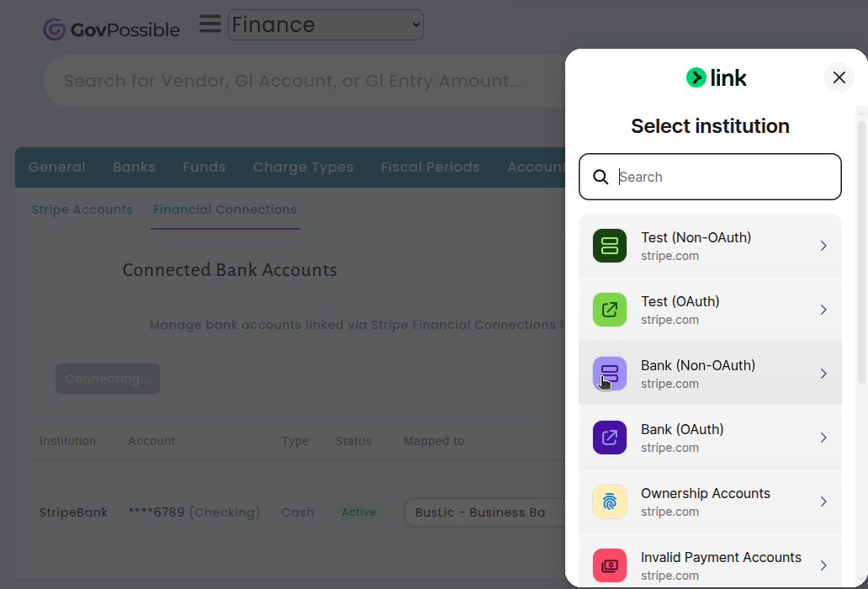Switch to the Funds tab

click(204, 167)
